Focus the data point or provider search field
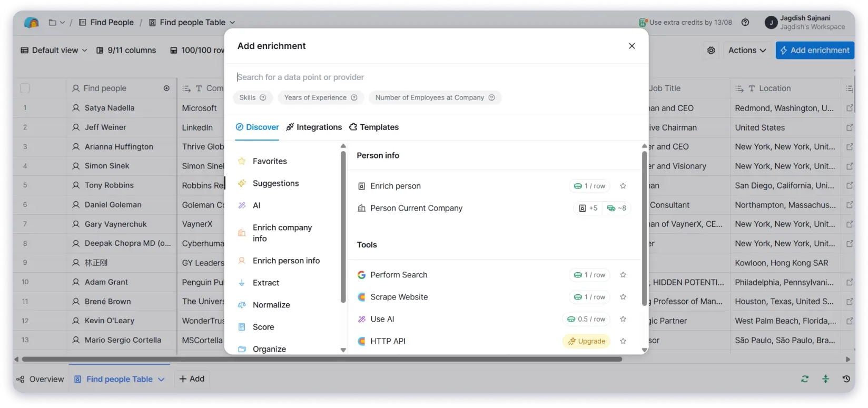 point(436,77)
